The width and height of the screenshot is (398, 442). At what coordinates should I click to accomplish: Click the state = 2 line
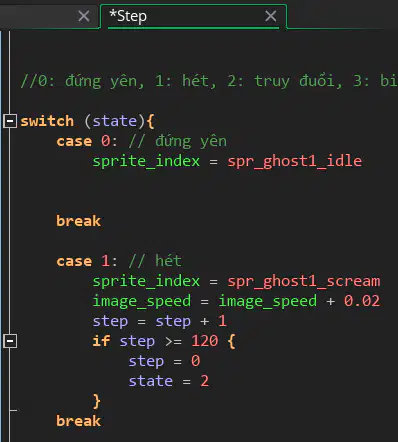coord(169,381)
